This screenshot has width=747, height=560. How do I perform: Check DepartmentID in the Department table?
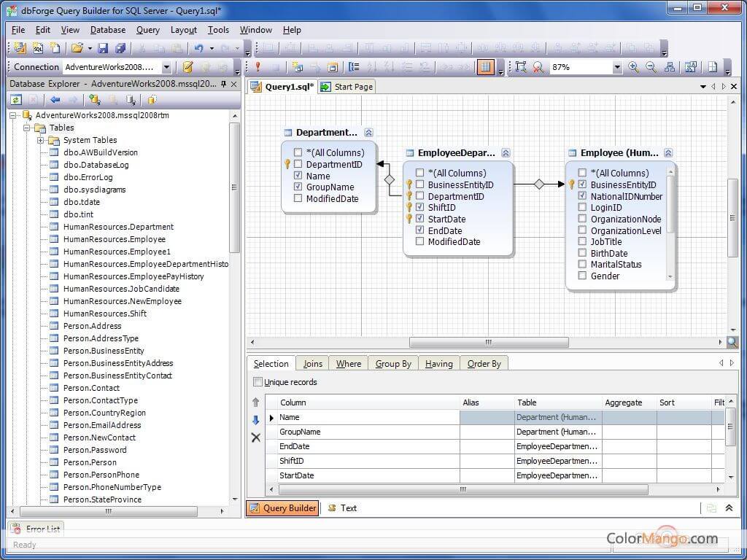point(298,164)
